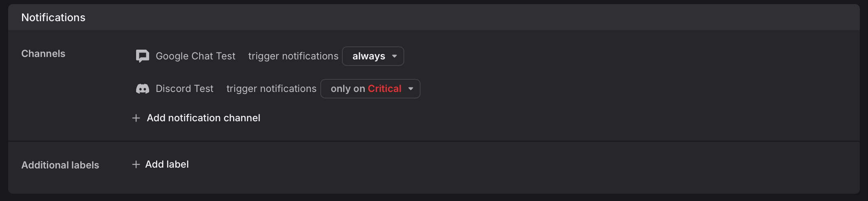
Task: Add a notification channel
Action: click(x=196, y=118)
